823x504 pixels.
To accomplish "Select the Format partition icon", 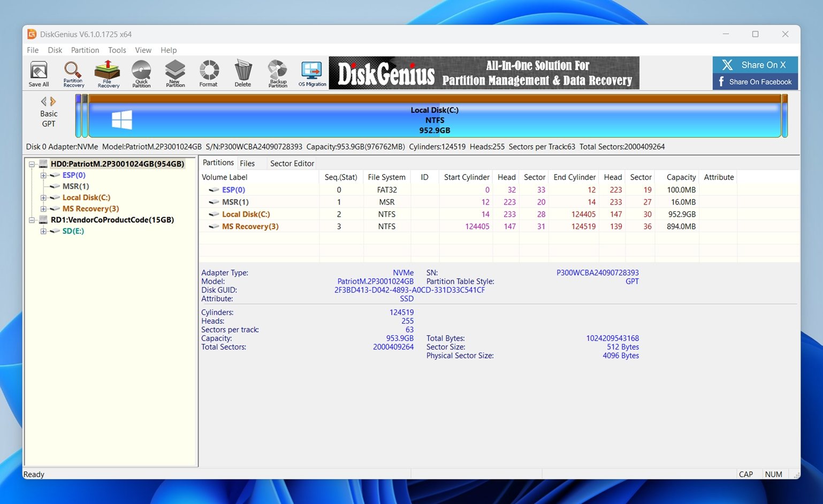I will [209, 73].
